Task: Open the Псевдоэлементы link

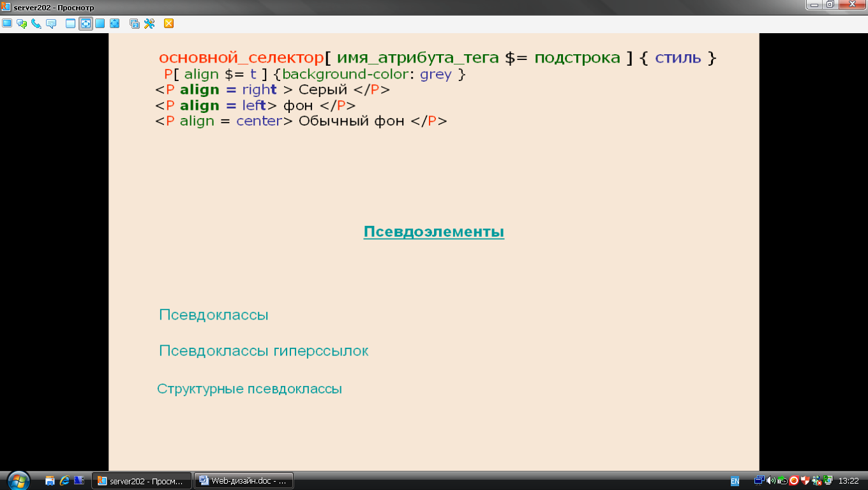Action: pos(434,232)
